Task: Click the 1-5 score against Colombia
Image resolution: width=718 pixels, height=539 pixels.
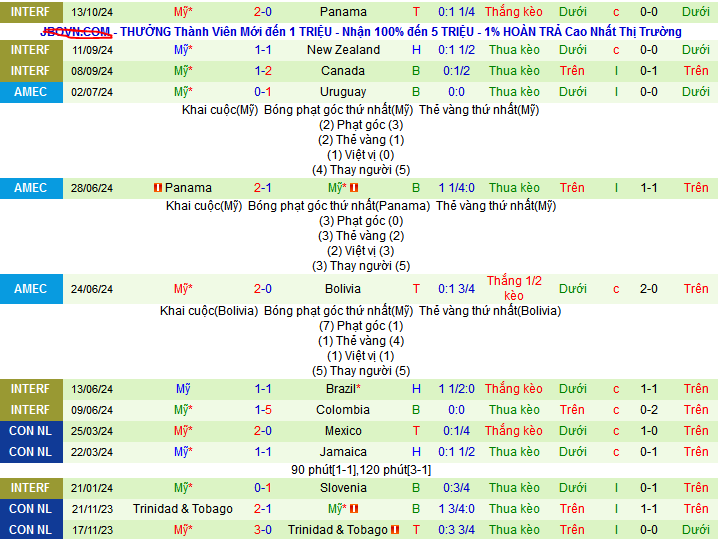Action: 263,410
